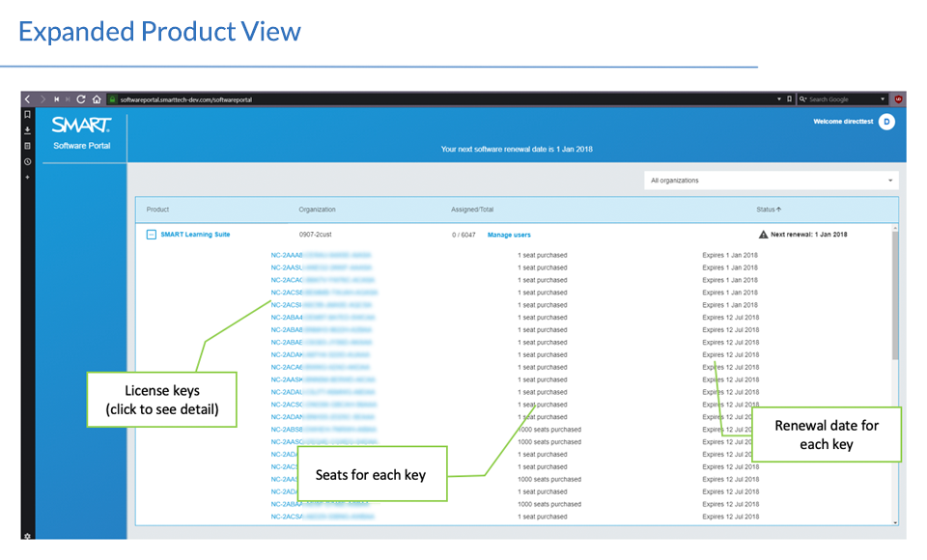Click the user avatar labeled D

pyautogui.click(x=886, y=122)
